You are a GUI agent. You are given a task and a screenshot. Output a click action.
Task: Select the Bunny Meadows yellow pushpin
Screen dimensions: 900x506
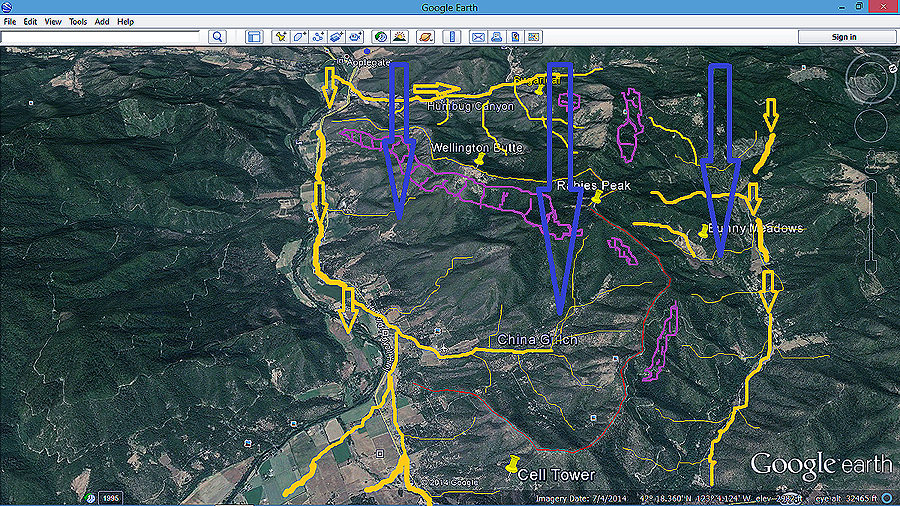pos(703,231)
